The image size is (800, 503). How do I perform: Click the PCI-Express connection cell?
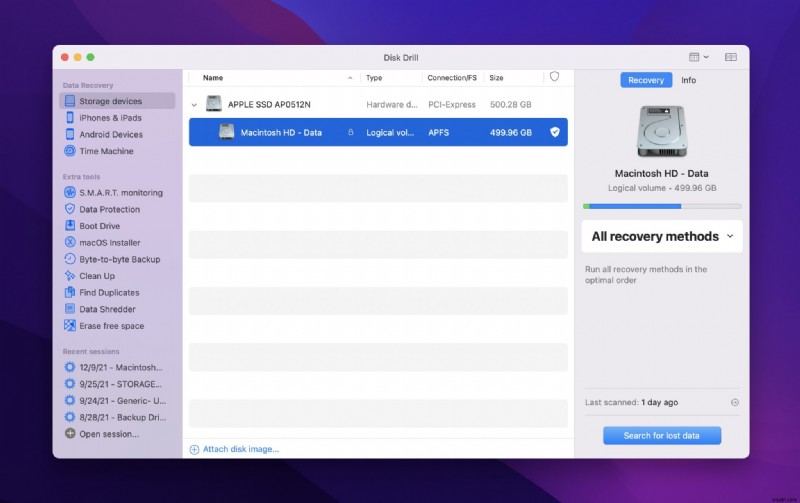[x=452, y=105]
